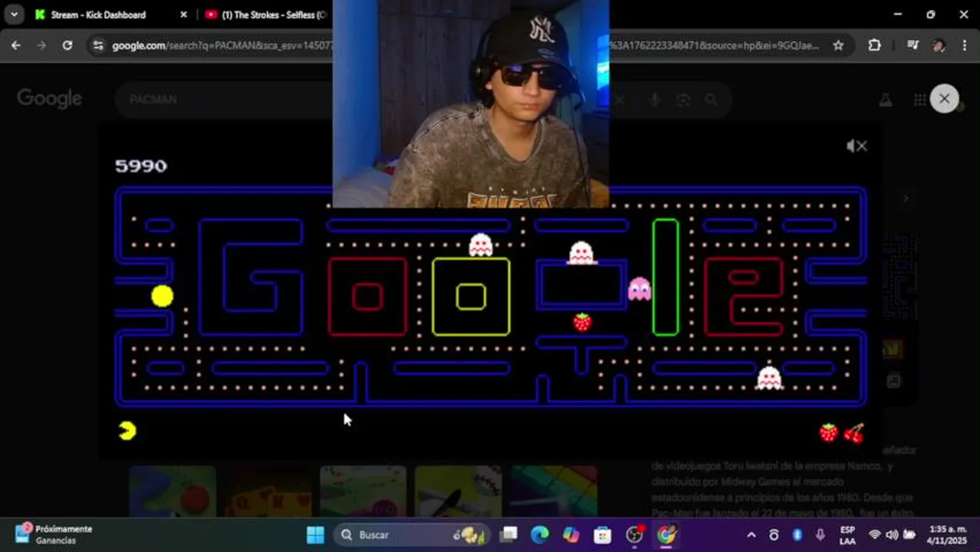Viewport: 980px width, 552px height.
Task: Change the ESP LAA input language
Action: (847, 534)
